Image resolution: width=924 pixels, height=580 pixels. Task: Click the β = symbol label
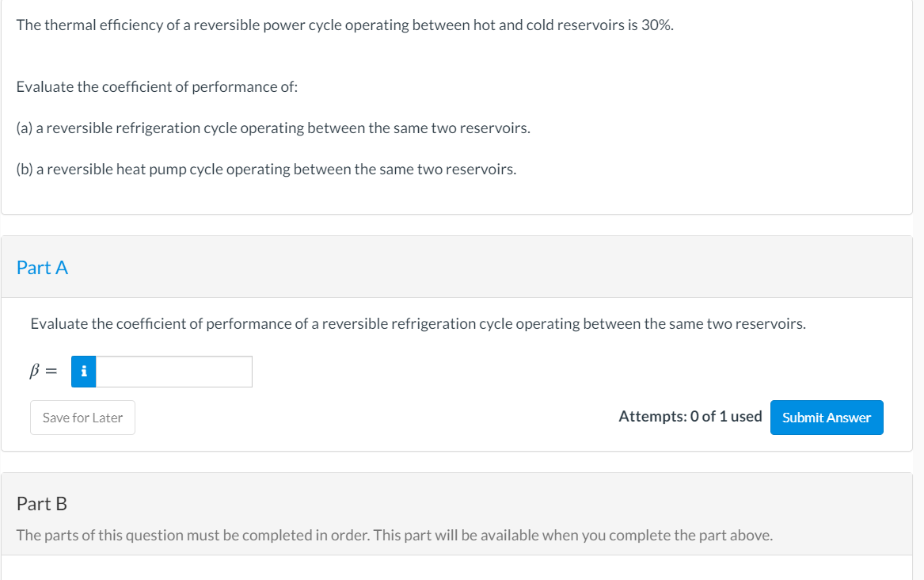(44, 372)
